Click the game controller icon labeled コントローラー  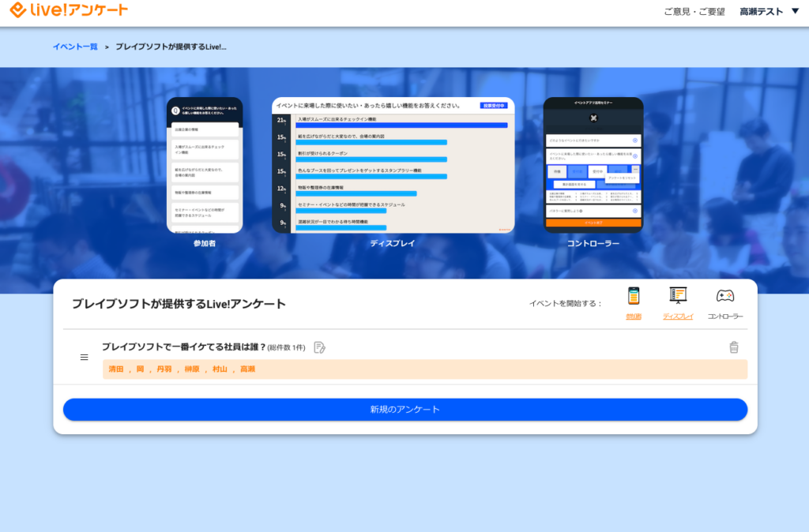point(724,298)
